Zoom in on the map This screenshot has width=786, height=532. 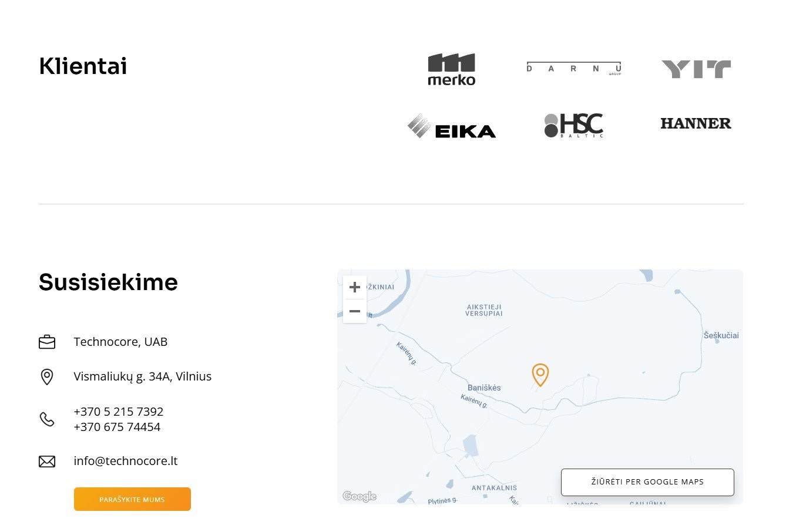click(x=355, y=287)
